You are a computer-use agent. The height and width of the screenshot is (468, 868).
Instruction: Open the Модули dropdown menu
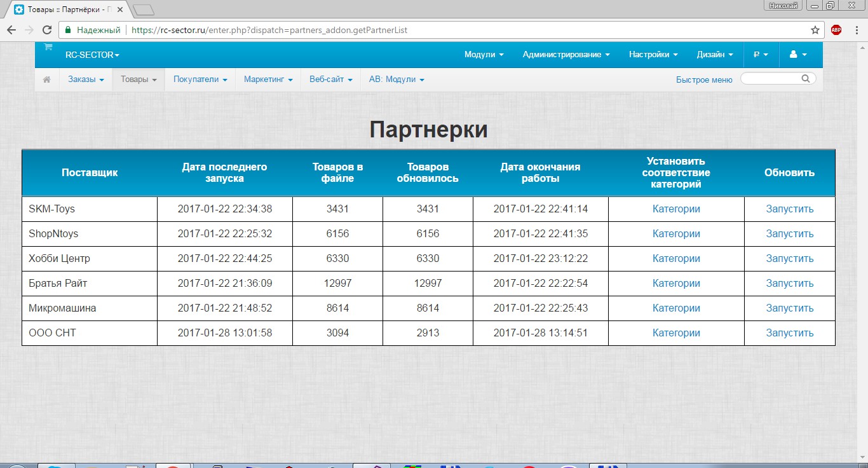point(484,55)
